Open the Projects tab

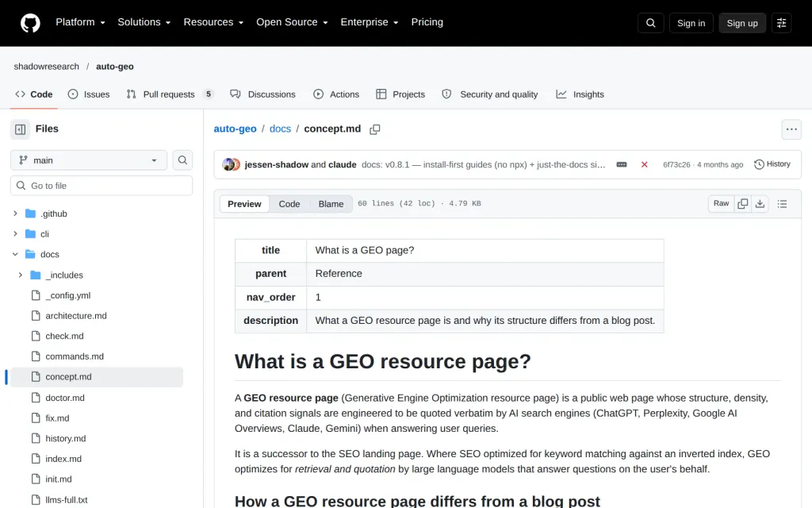[x=400, y=94]
